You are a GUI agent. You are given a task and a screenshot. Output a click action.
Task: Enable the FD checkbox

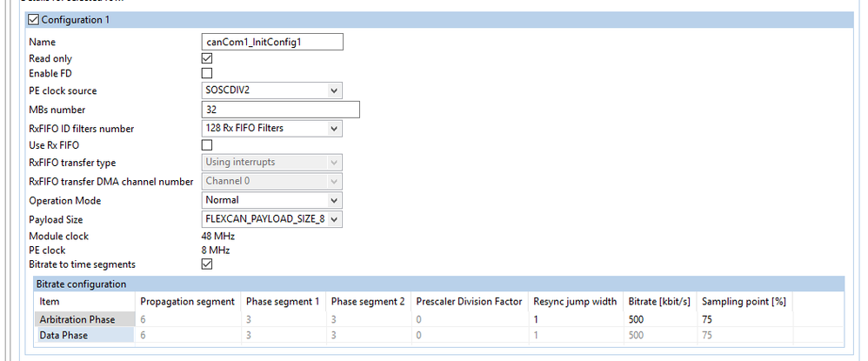[207, 74]
